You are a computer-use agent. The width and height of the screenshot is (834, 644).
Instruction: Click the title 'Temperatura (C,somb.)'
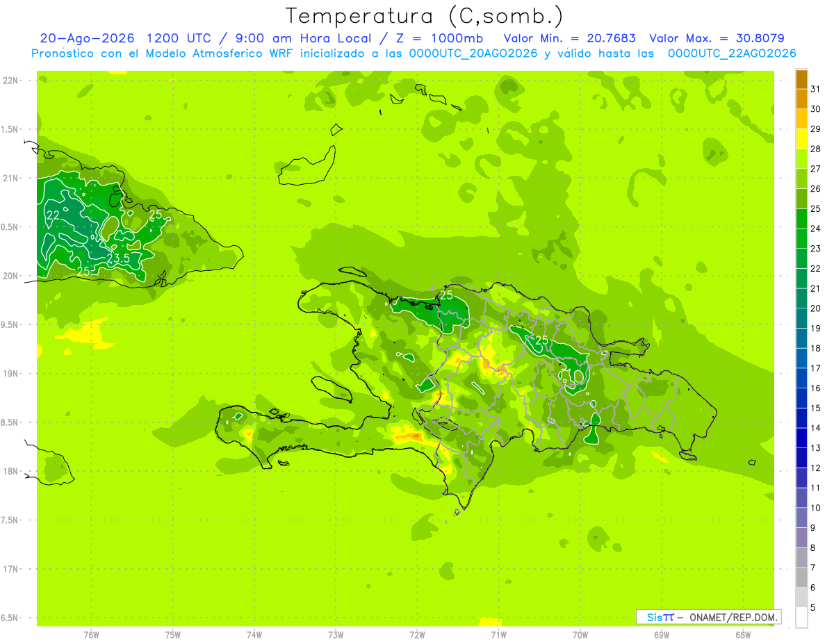tap(424, 16)
